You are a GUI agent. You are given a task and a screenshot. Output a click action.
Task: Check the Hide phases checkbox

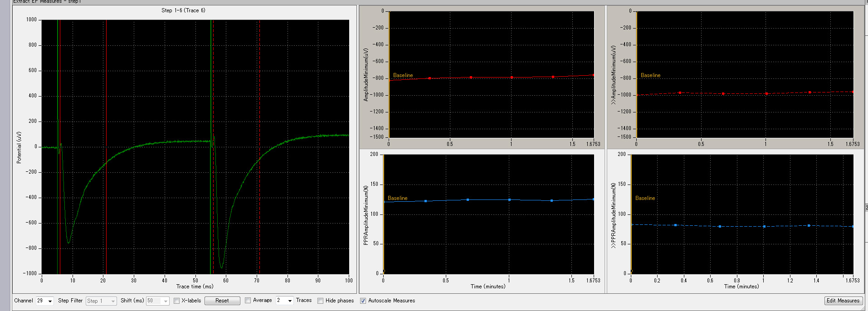[320, 301]
